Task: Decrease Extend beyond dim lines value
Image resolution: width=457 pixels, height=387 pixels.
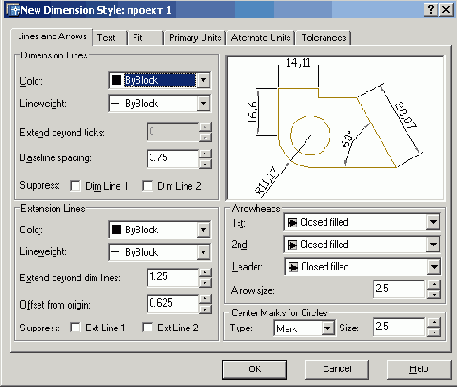Action: click(205, 283)
